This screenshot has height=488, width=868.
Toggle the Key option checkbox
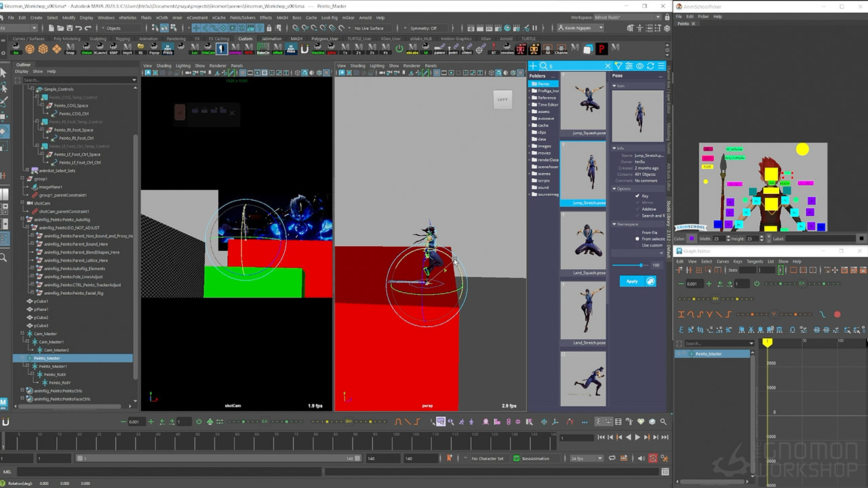tap(637, 196)
